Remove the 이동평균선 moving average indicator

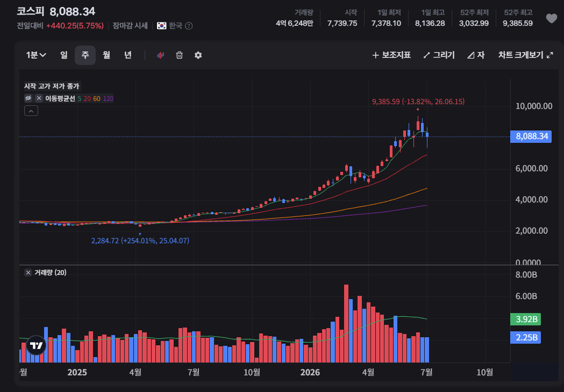(x=39, y=98)
